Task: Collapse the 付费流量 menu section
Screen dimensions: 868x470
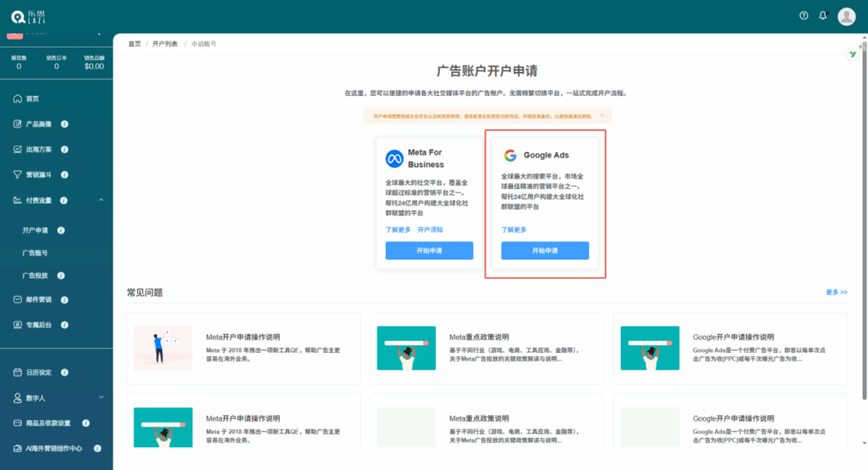Action: tap(101, 200)
